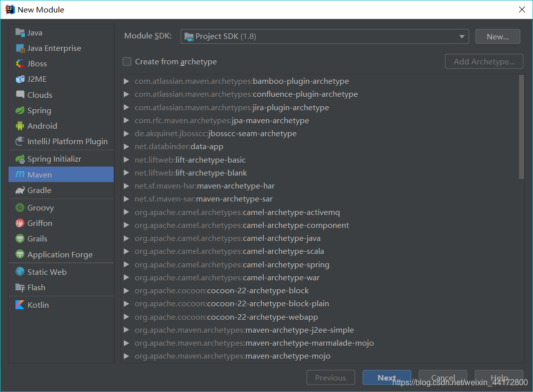Select the IntelliJ Platform Plugin icon

pos(20,142)
